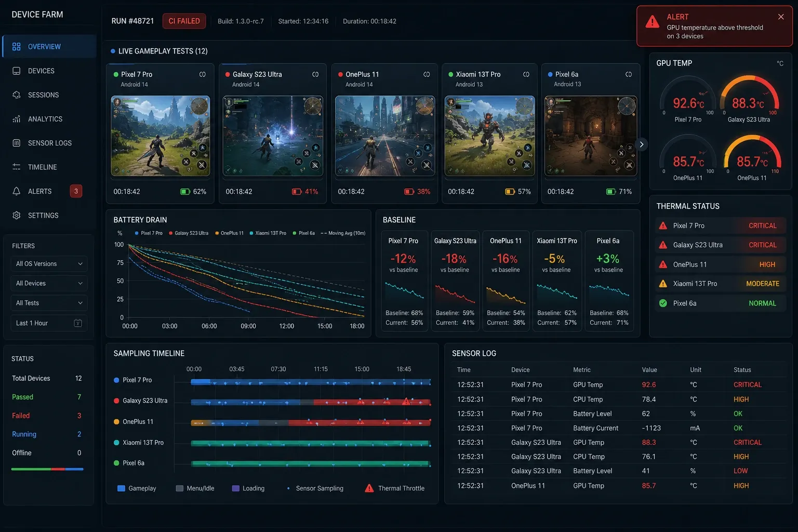Toggle Galaxy S23 Ultra series in Battery Drain legend
The width and height of the screenshot is (798, 532).
pyautogui.click(x=189, y=233)
